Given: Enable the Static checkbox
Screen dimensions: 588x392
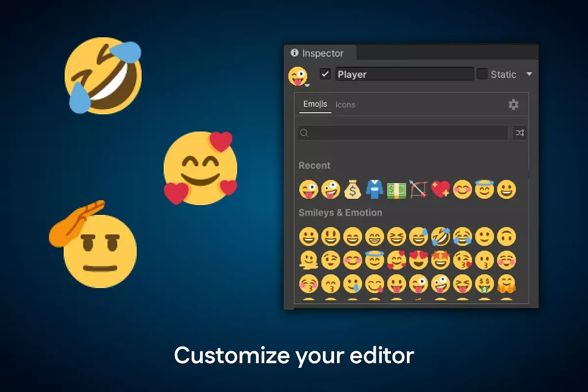Looking at the screenshot, I should click(x=482, y=74).
